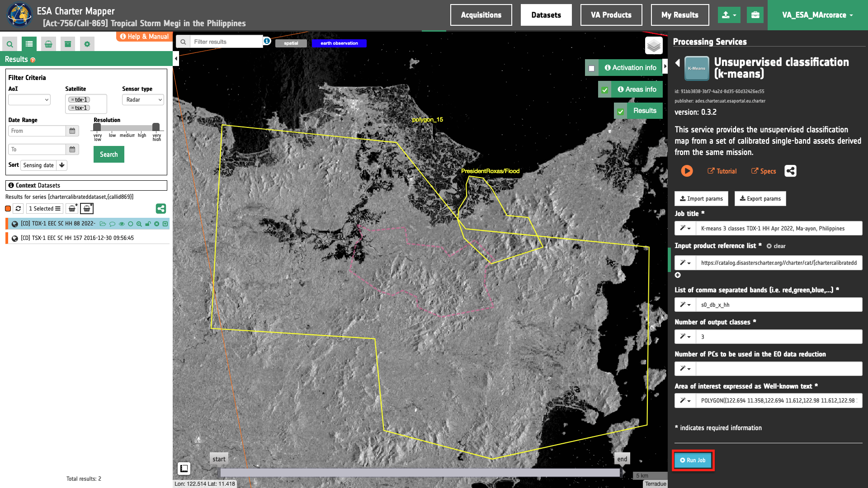Click the map footprint toggle icon at bottom-left
Viewport: 868px width, 488px height.
tap(184, 469)
